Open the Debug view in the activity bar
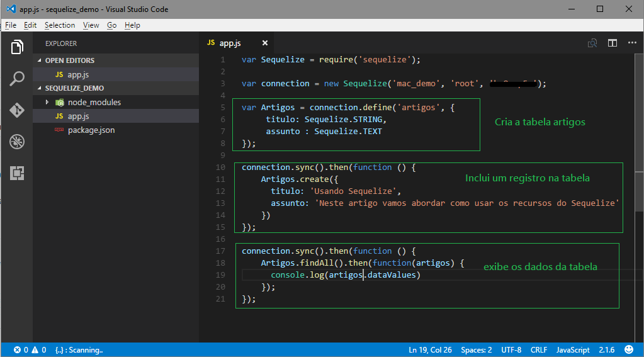The image size is (644, 357). tap(17, 142)
